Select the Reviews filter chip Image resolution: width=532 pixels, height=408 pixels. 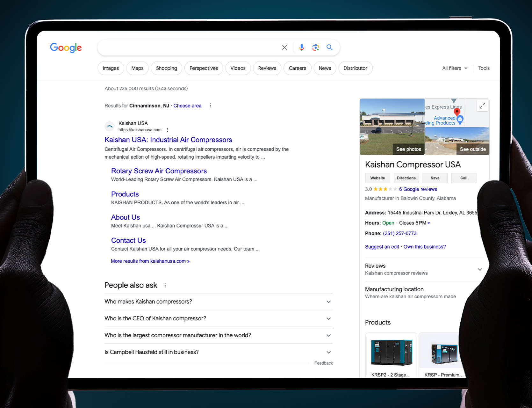coord(267,68)
